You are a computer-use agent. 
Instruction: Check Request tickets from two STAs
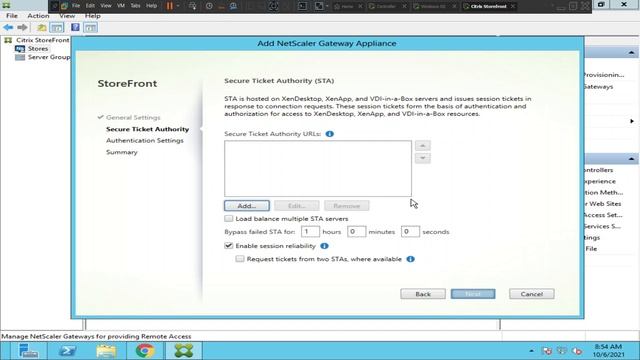pyautogui.click(x=240, y=259)
